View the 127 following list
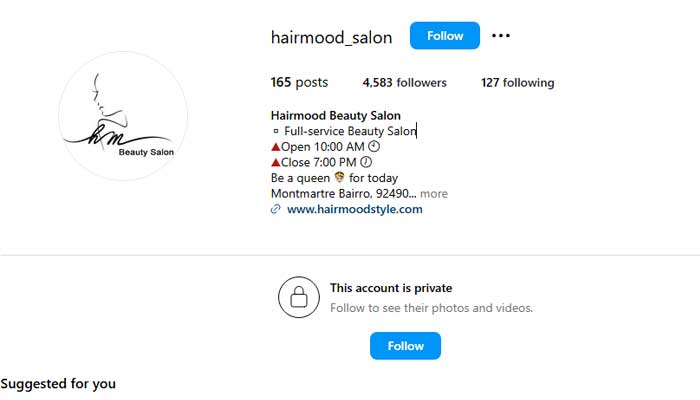The image size is (700, 400). click(x=517, y=83)
